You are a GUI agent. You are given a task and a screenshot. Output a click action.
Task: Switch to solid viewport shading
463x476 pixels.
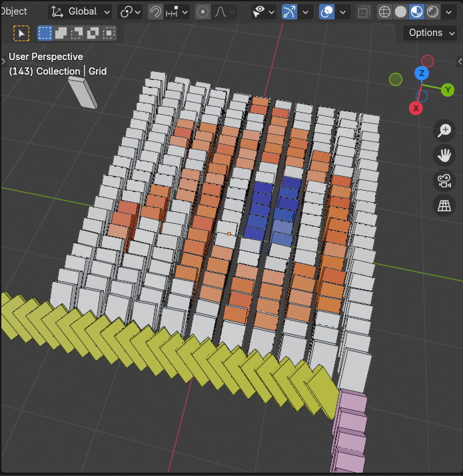pos(400,12)
